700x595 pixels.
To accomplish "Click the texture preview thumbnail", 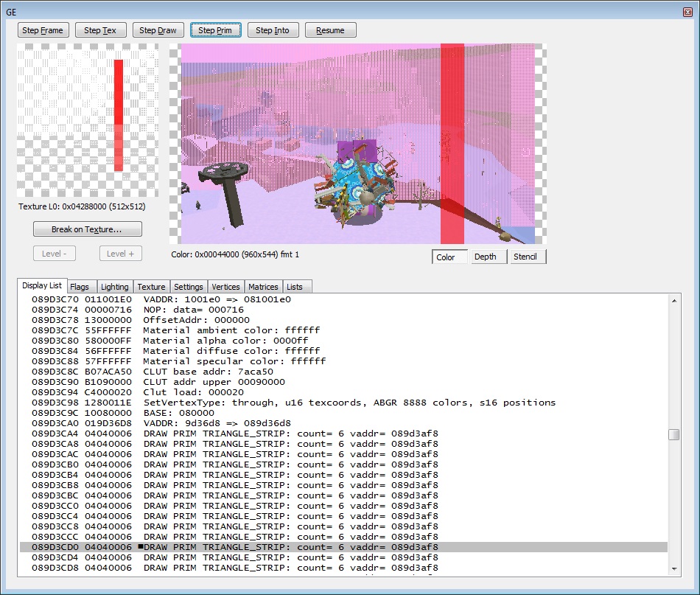I will coord(88,120).
